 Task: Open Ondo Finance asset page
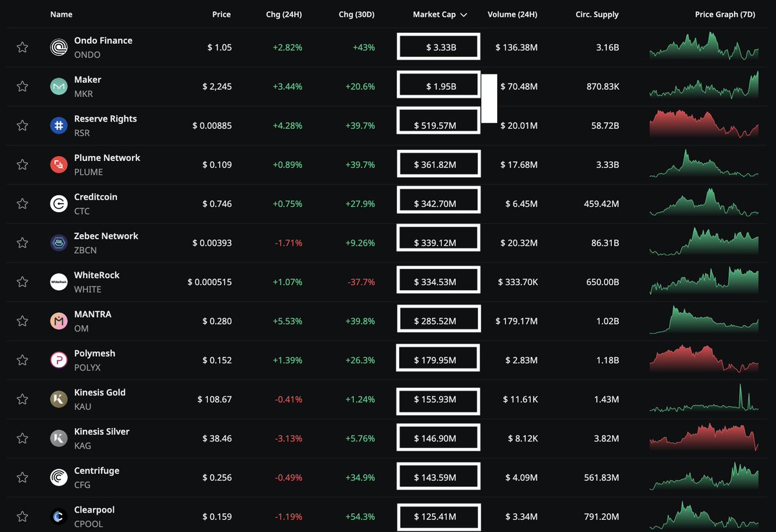103,40
